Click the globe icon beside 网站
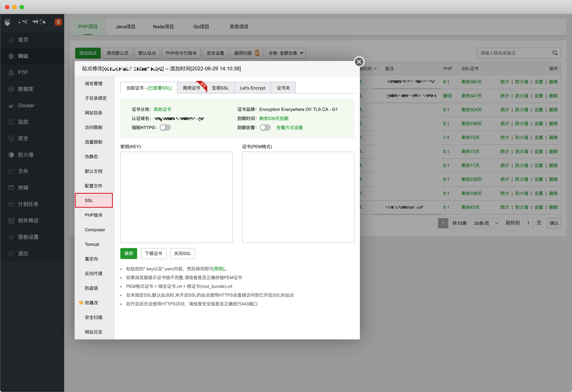Screen dimensions: 572x392 tap(11, 56)
